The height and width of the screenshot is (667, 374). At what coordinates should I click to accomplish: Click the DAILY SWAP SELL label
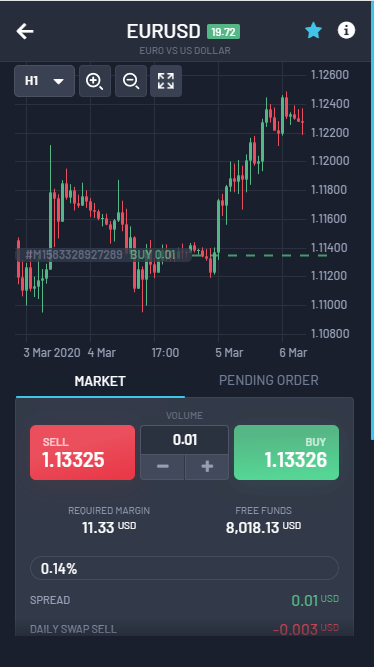(x=73, y=629)
